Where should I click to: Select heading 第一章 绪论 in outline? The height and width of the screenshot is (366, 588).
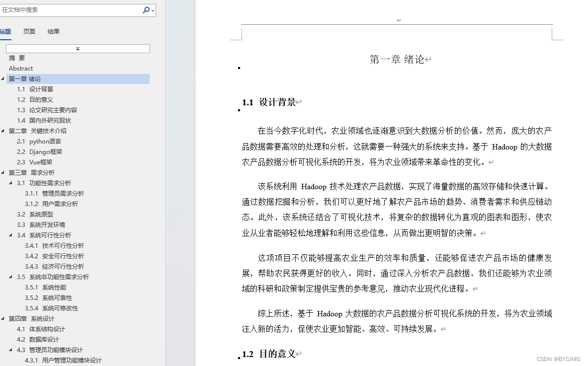pyautogui.click(x=78, y=78)
